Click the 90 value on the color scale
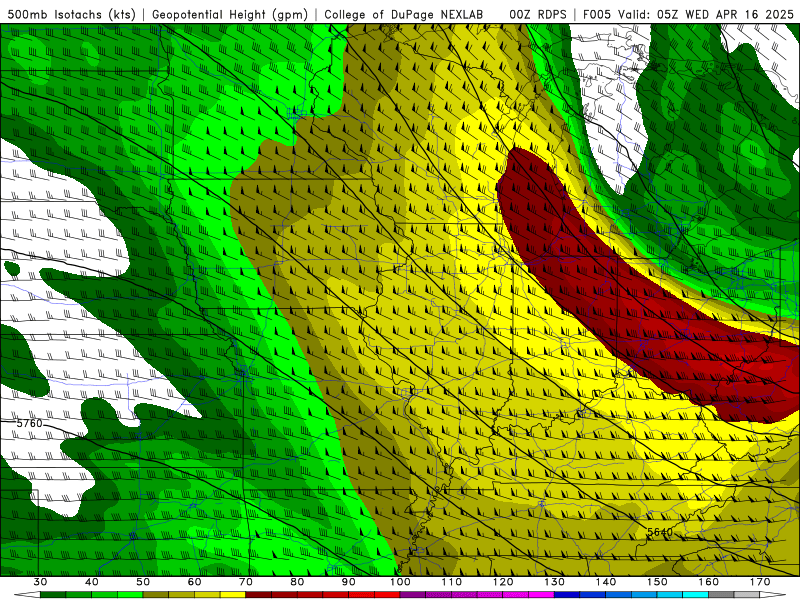The height and width of the screenshot is (600, 800). tap(348, 582)
